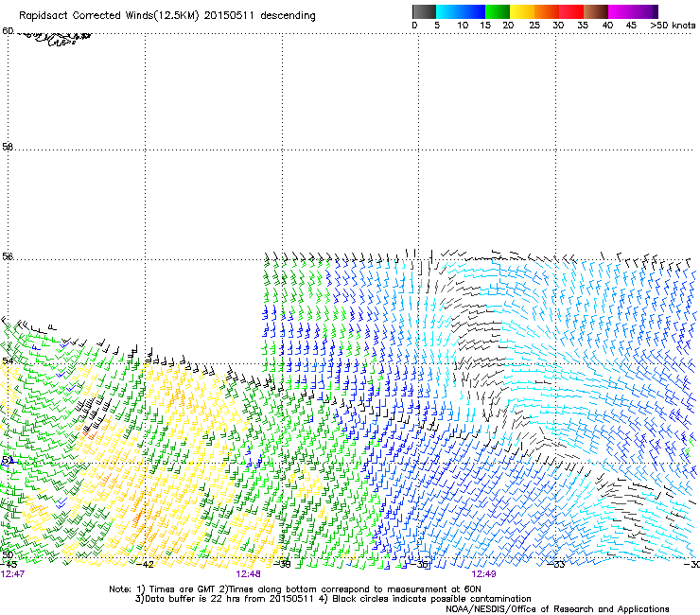This screenshot has width=700, height=615.
Task: Click the longitude label '-33'
Action: pyautogui.click(x=556, y=565)
